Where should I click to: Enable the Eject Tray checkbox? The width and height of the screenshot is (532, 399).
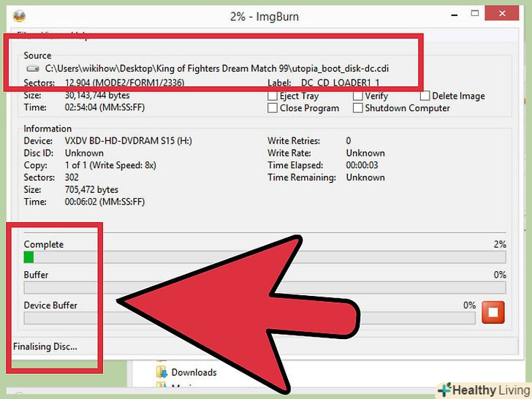click(273, 96)
